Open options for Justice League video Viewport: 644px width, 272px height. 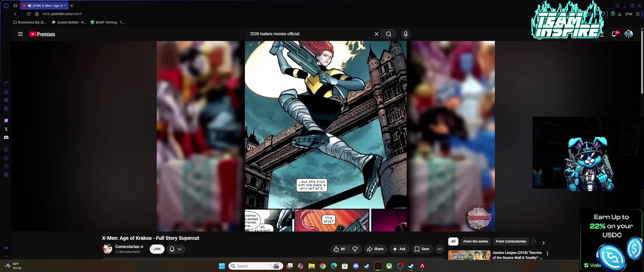click(x=547, y=253)
